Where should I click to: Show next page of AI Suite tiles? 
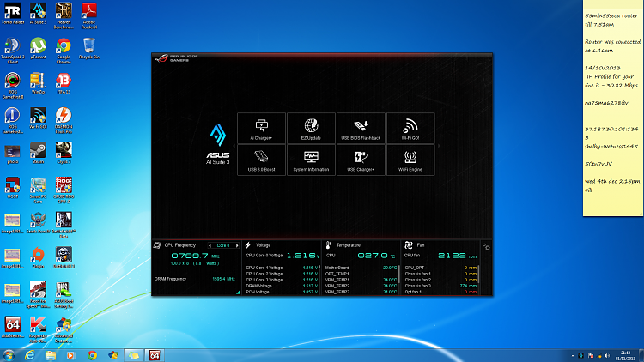[x=439, y=146]
